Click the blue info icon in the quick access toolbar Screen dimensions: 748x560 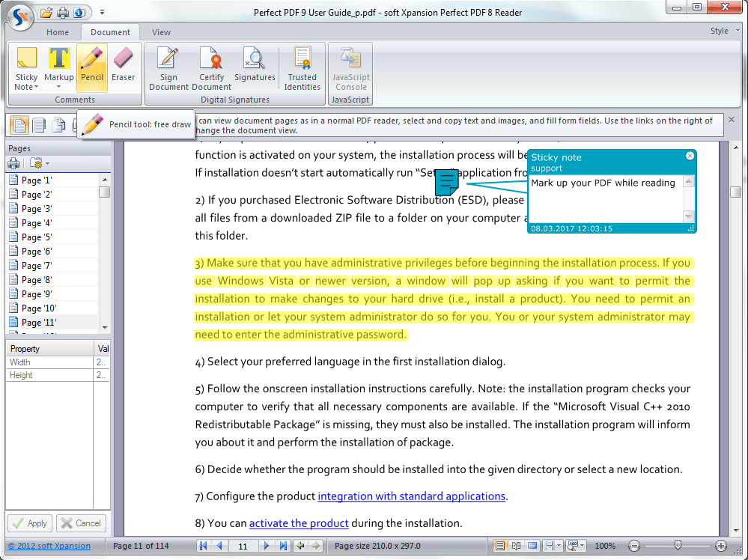79,13
